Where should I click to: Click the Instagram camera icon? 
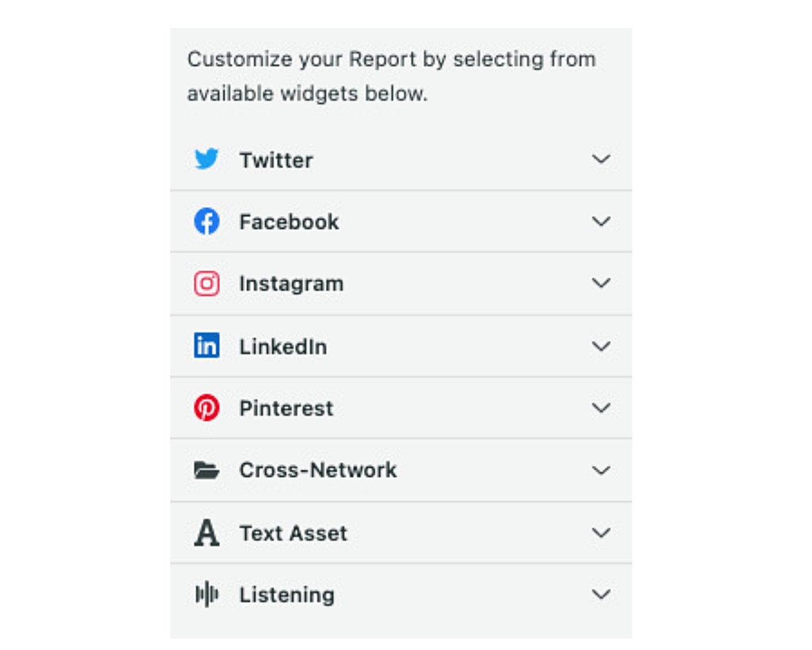click(206, 283)
